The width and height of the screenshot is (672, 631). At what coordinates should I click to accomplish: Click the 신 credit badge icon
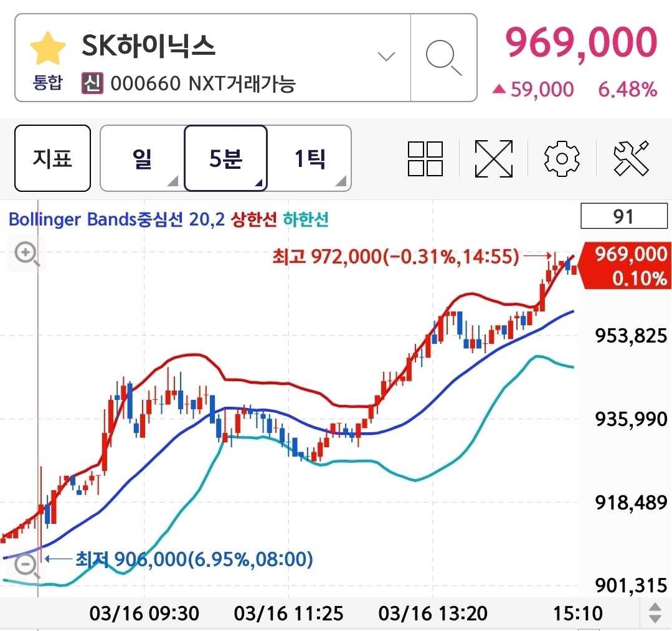[x=93, y=83]
